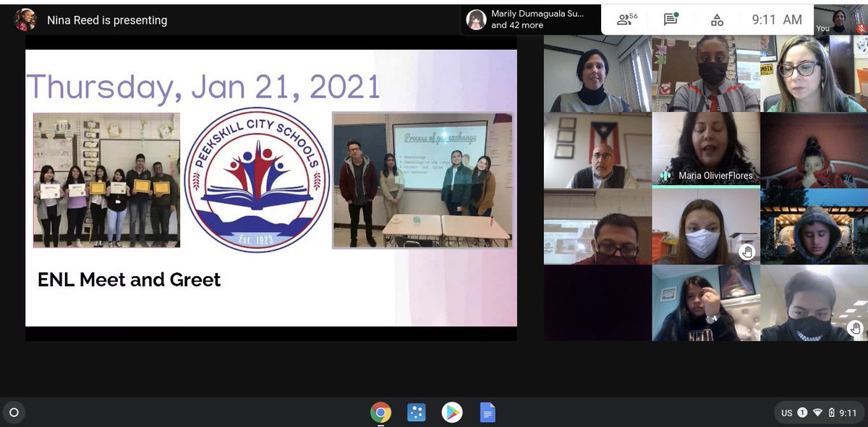Click the battery icon in the system tray
The width and height of the screenshot is (868, 427).
point(832,413)
